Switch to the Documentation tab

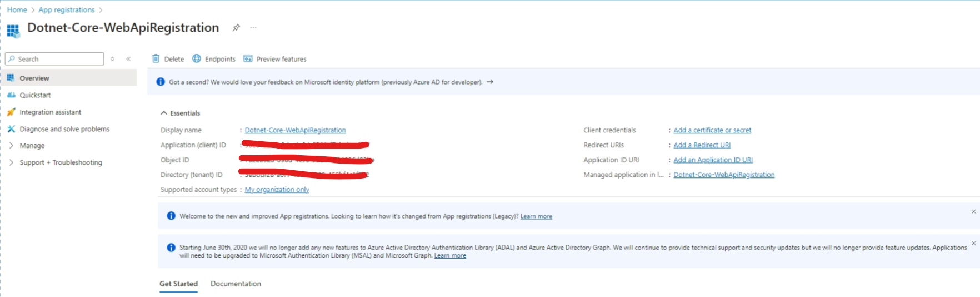236,284
